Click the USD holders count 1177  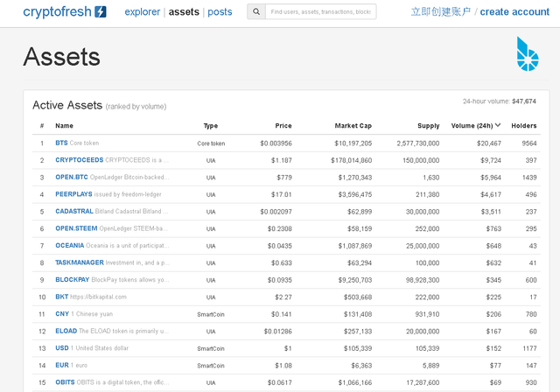(x=530, y=348)
